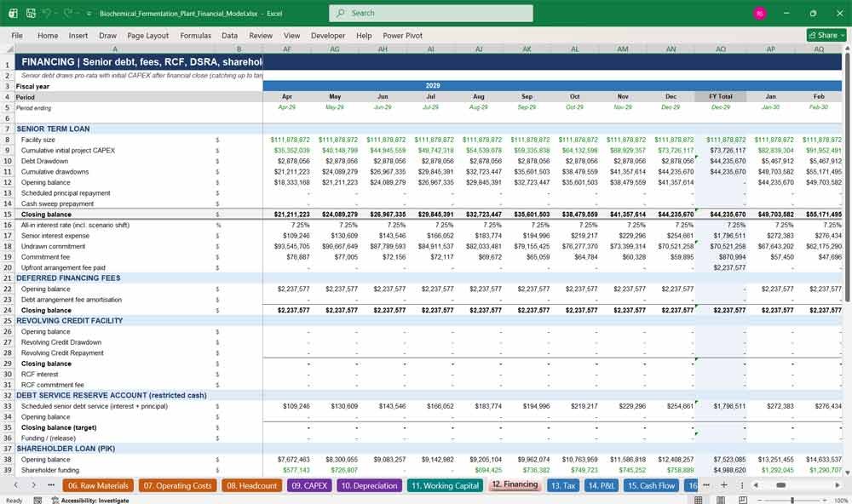Image resolution: width=852 pixels, height=504 pixels.
Task: Select the 12. Financing sheet tab
Action: click(x=515, y=484)
